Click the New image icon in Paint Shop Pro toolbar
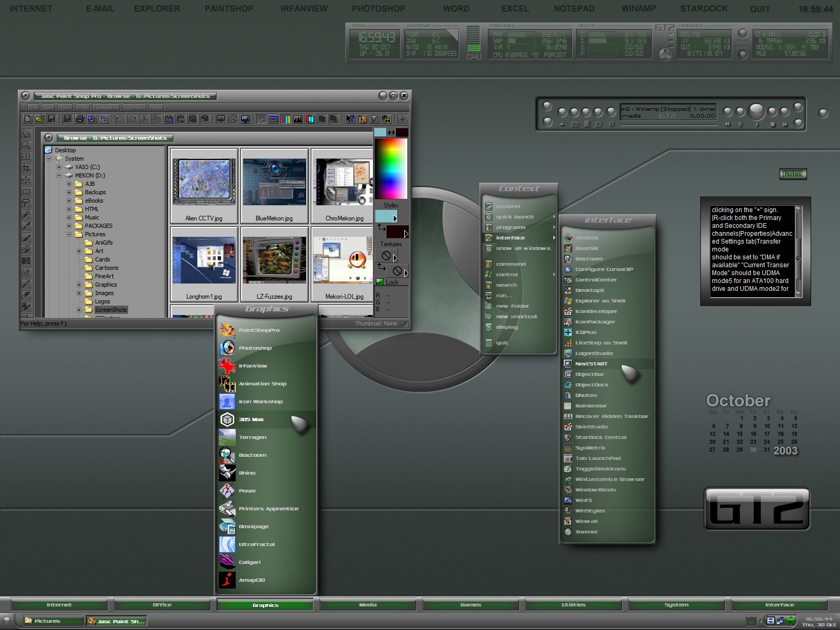 click(x=27, y=119)
